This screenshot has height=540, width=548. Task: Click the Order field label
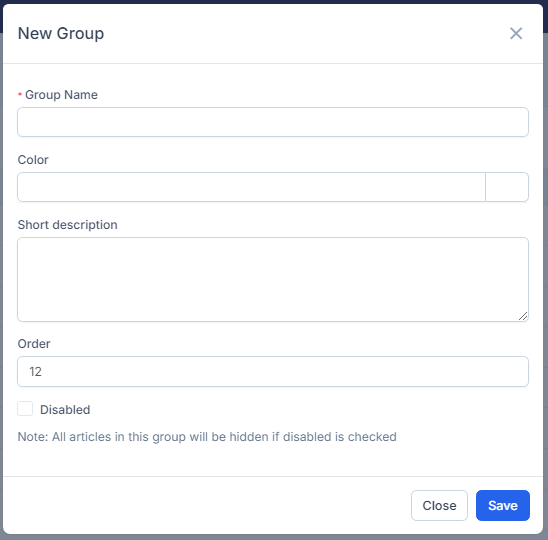34,344
